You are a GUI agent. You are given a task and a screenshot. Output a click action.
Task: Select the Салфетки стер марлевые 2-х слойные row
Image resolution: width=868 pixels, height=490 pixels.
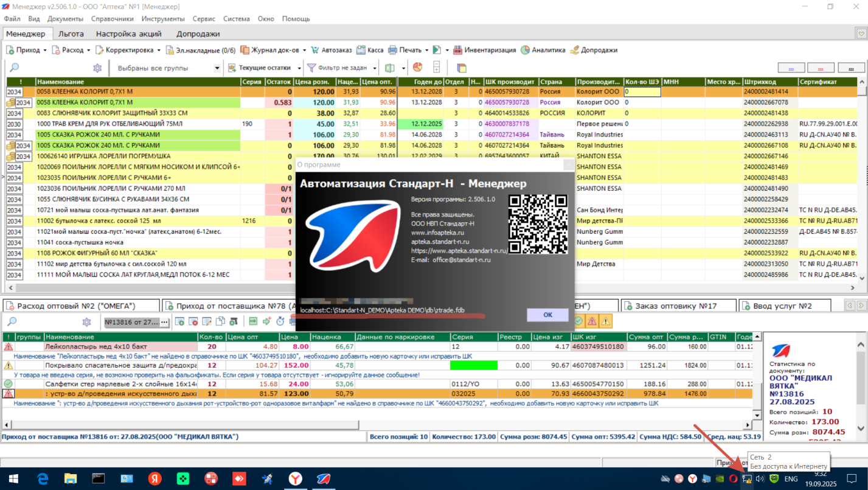377,384
